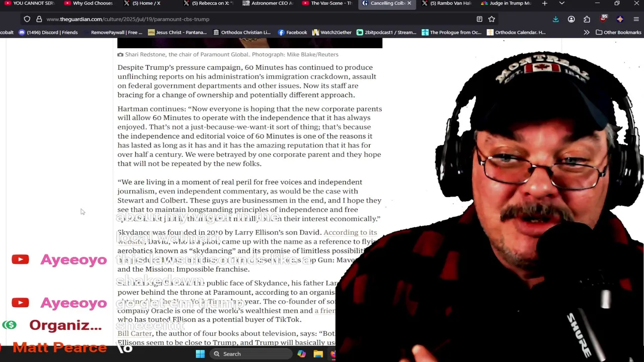Open the 2bitpodcast1 Stream bookmark
The image size is (644, 362).
[x=386, y=32]
